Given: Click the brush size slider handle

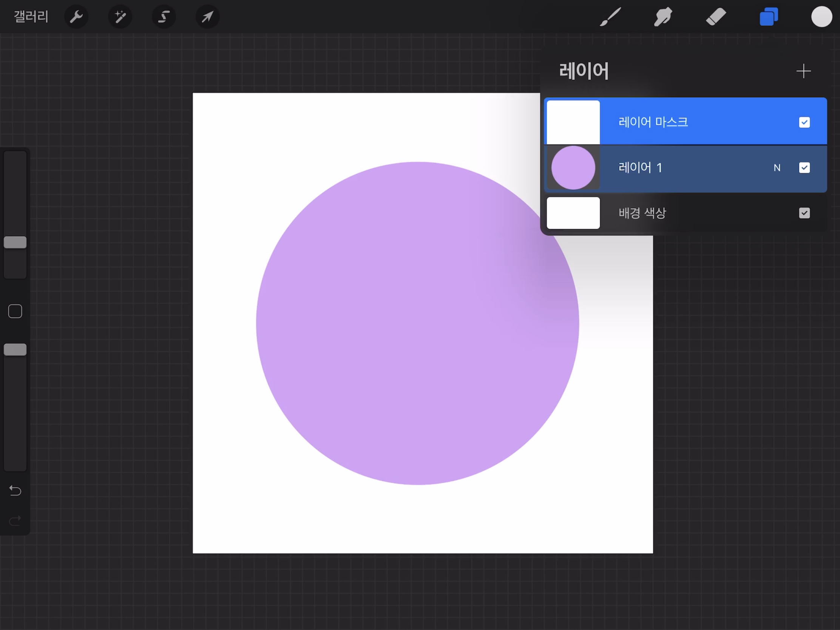Looking at the screenshot, I should tap(15, 242).
